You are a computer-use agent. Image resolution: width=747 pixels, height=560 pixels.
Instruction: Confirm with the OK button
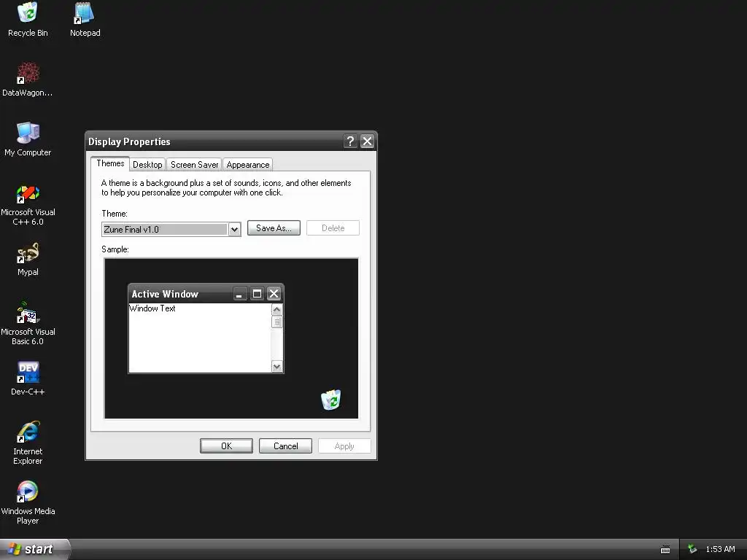(226, 446)
